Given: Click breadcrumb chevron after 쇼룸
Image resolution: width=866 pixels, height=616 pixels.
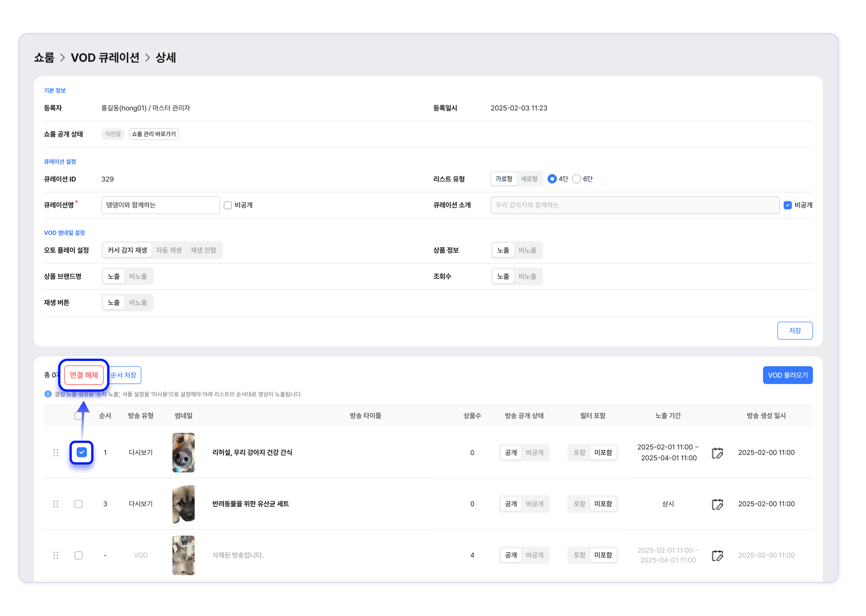Looking at the screenshot, I should point(63,58).
